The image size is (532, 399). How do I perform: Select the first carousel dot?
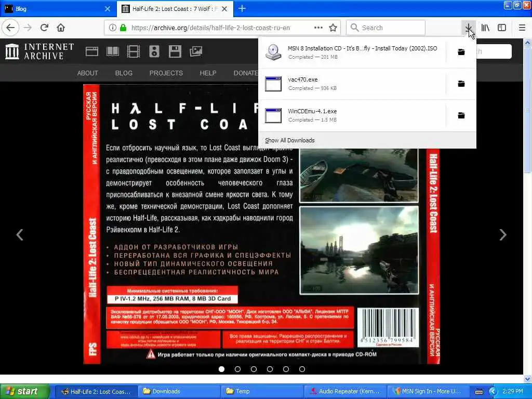(221, 369)
